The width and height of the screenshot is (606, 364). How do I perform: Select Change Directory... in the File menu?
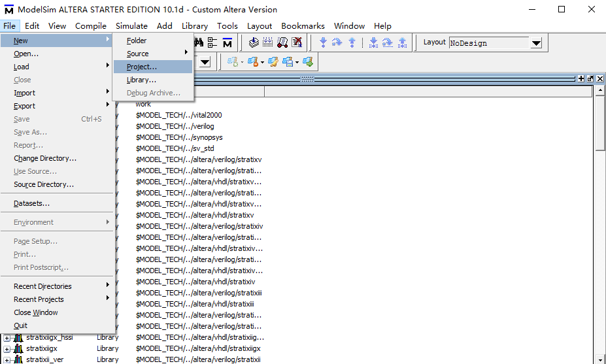pyautogui.click(x=56, y=158)
